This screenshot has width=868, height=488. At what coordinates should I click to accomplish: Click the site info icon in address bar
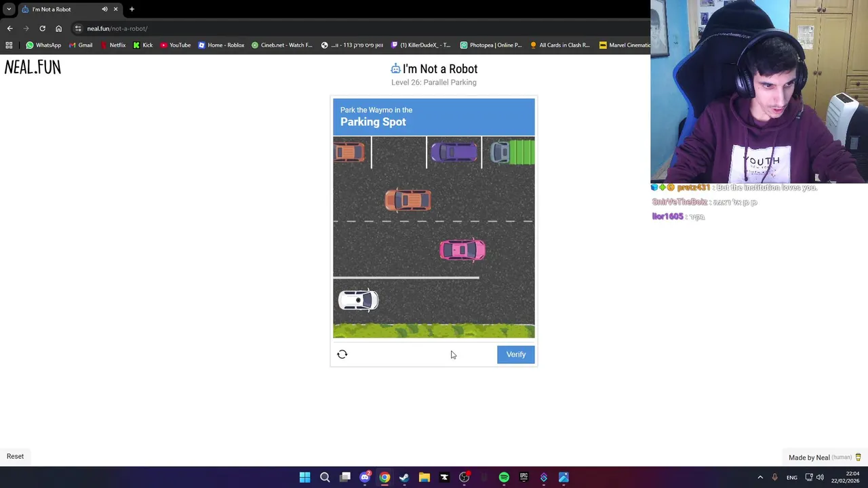pos(78,28)
